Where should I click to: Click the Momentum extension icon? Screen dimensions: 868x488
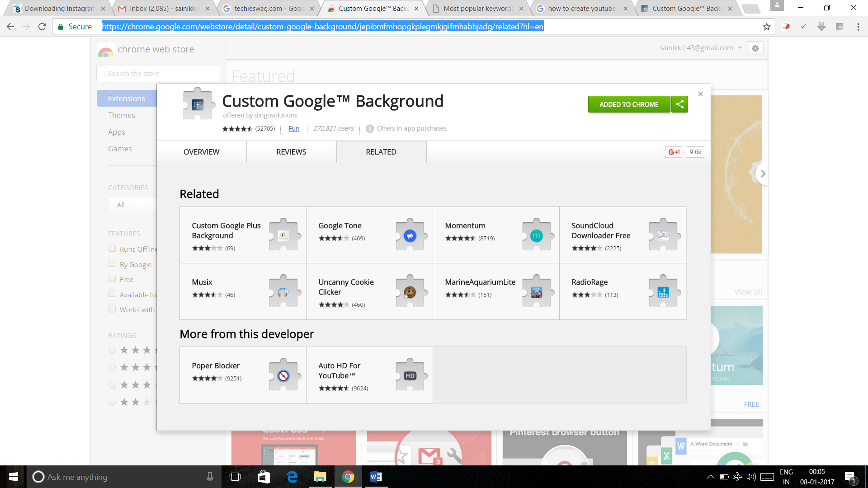(x=537, y=235)
